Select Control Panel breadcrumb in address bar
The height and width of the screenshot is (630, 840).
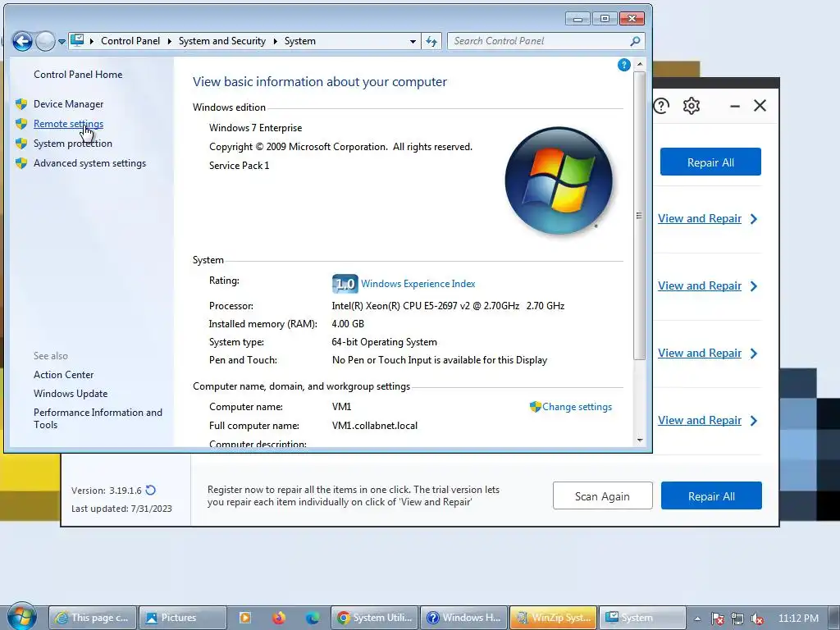(x=130, y=41)
